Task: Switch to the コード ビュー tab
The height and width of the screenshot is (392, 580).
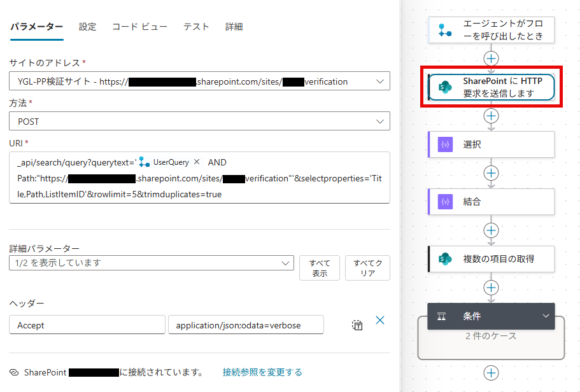Action: click(x=139, y=27)
